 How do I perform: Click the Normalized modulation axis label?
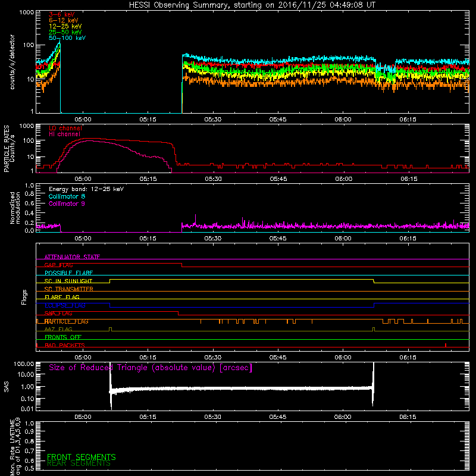click(15, 208)
